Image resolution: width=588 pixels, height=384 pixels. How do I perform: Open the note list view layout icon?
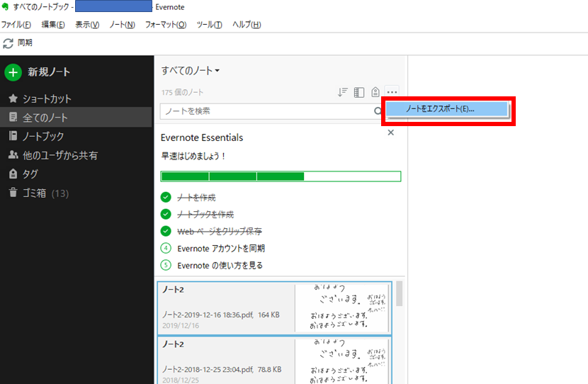[359, 92]
